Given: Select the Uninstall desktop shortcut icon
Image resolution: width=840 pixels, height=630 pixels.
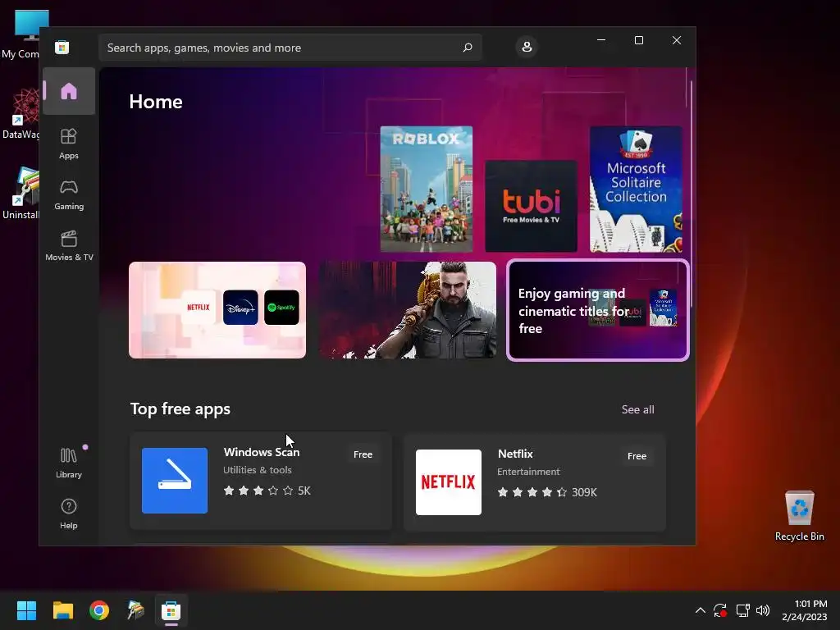Looking at the screenshot, I should tap(21, 194).
